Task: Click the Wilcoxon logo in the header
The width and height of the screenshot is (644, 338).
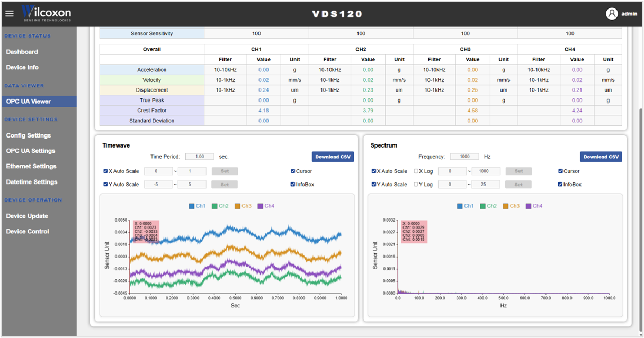Action: tap(47, 14)
